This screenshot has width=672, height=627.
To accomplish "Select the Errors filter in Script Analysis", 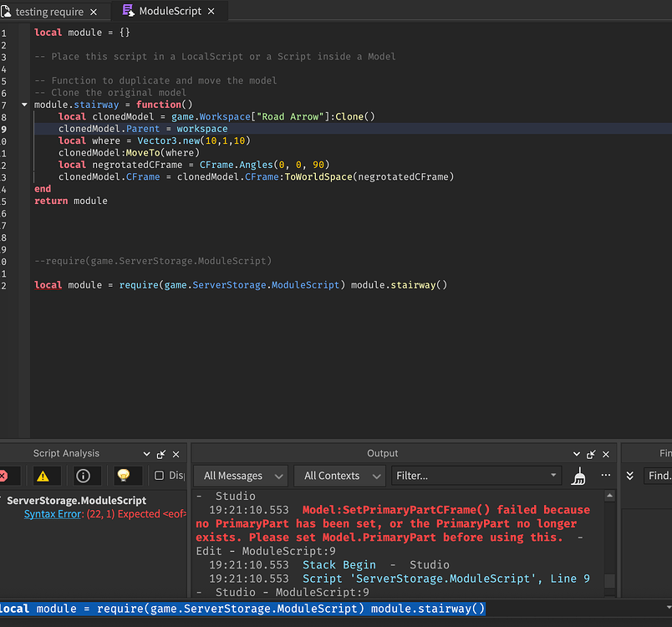I will tap(6, 475).
